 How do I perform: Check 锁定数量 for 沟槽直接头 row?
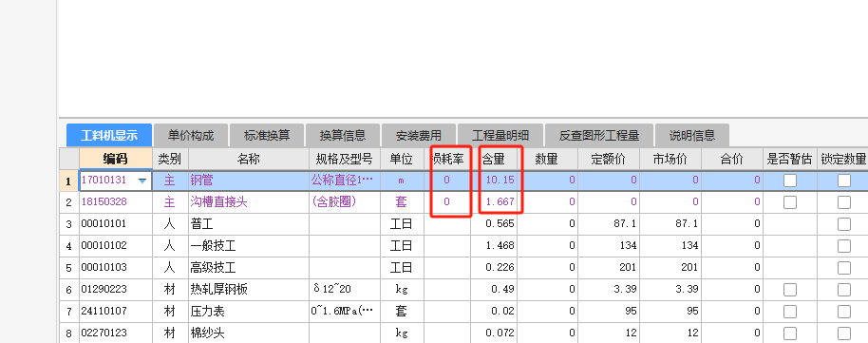(843, 202)
